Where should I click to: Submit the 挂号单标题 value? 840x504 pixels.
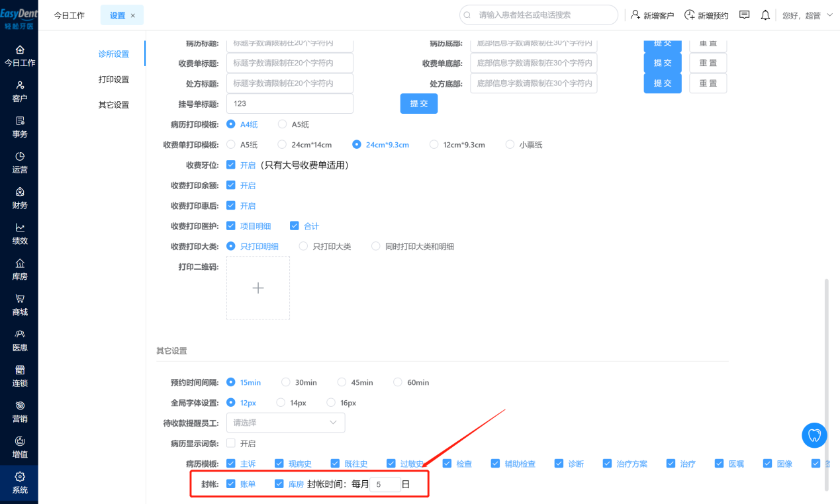tap(419, 103)
